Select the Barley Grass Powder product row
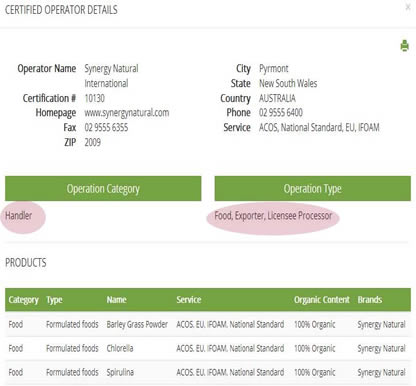 (x=208, y=324)
